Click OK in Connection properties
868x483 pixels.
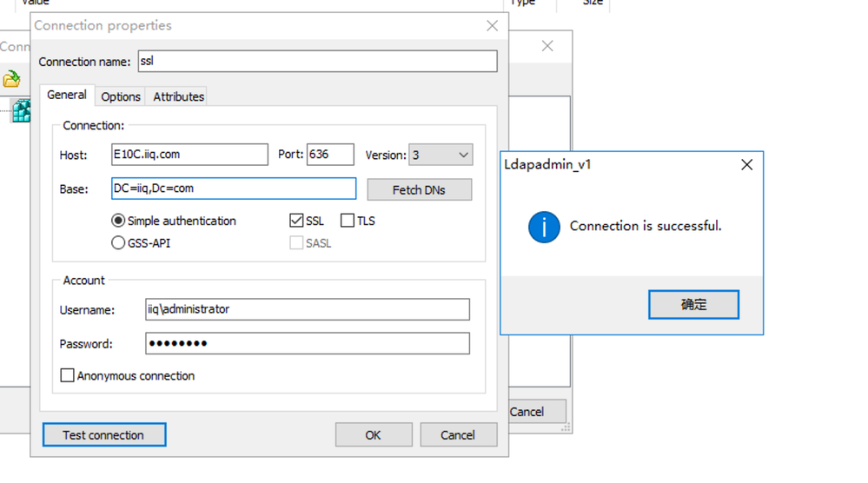373,434
